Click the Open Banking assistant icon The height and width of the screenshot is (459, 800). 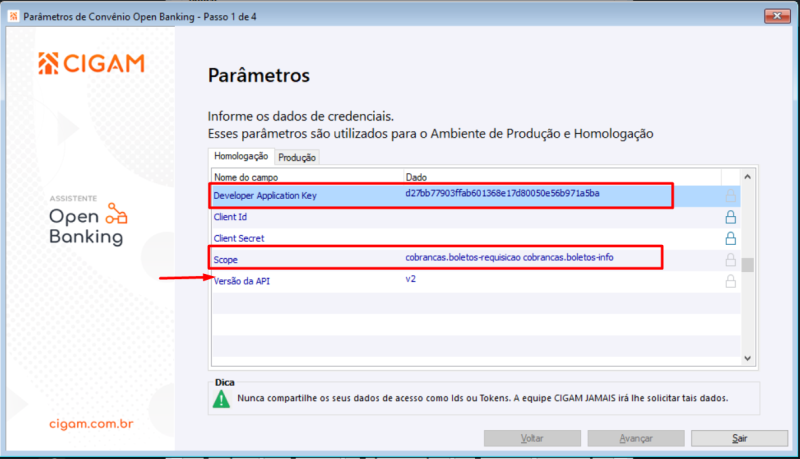pos(116,214)
